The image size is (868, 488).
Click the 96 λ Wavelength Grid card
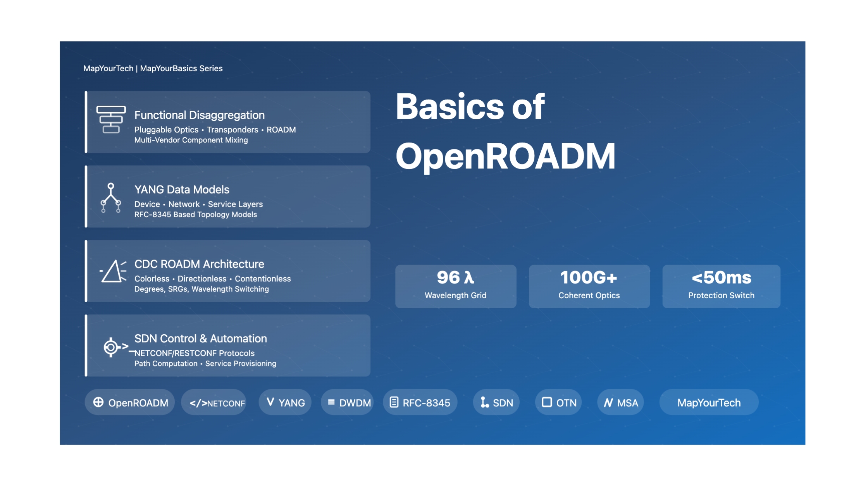pyautogui.click(x=455, y=287)
